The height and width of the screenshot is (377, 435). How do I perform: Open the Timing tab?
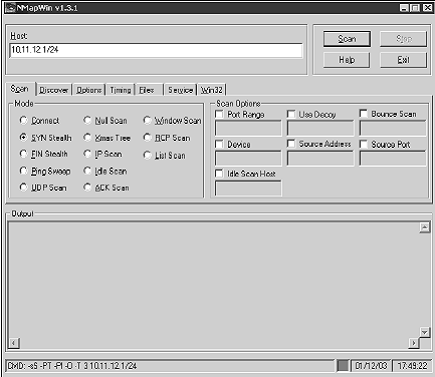click(120, 90)
